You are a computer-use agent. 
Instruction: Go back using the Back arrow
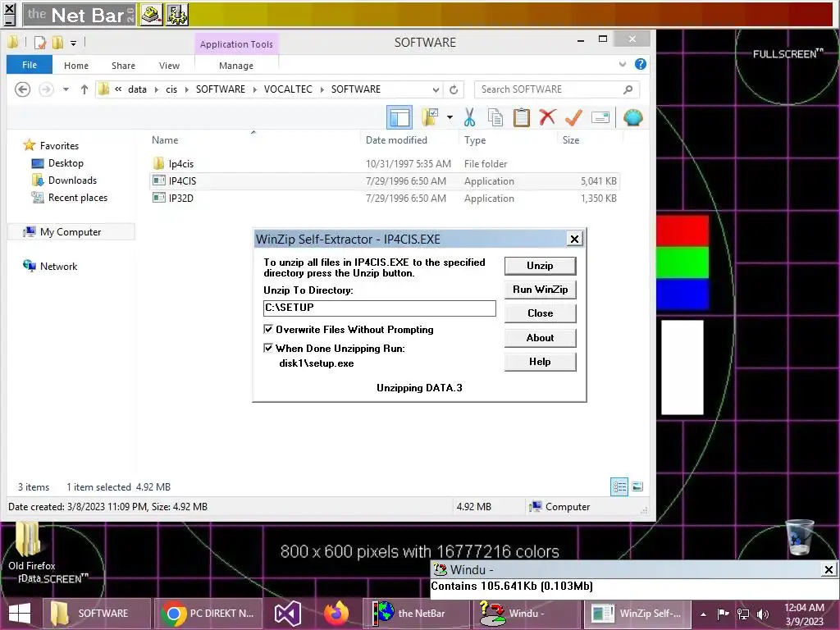click(x=22, y=89)
